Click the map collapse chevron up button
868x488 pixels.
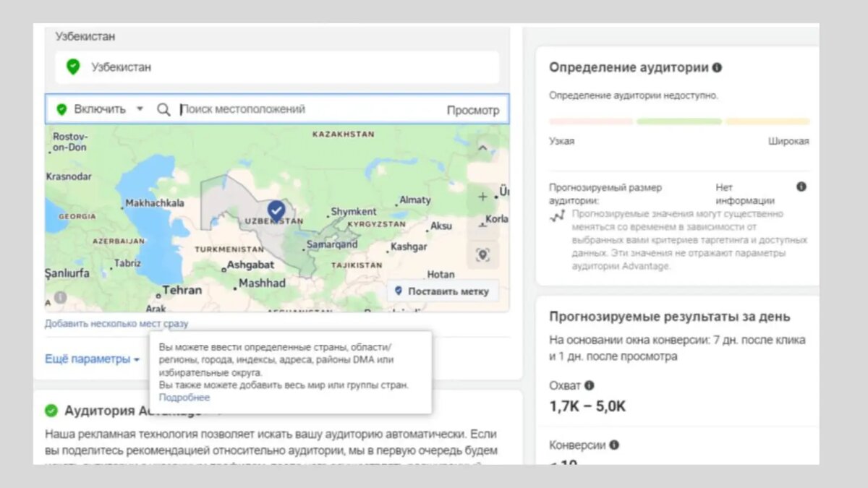(x=482, y=149)
